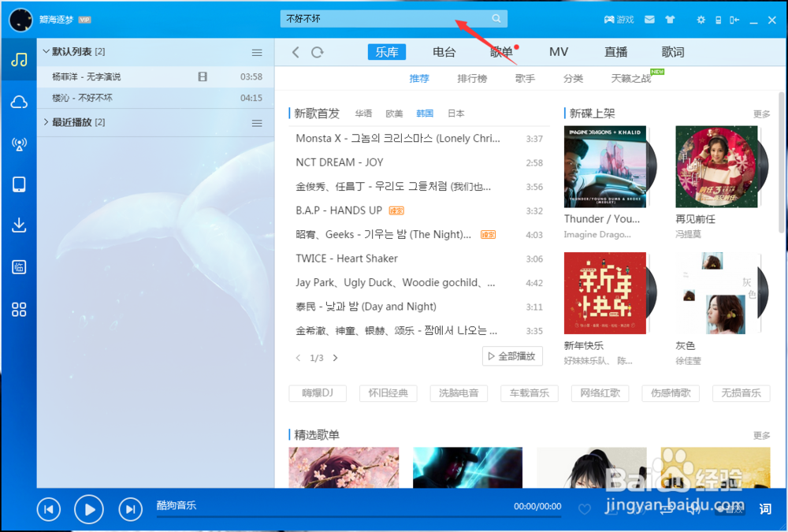Open the temporary list sidebar icon
The width and height of the screenshot is (788, 532).
click(19, 267)
